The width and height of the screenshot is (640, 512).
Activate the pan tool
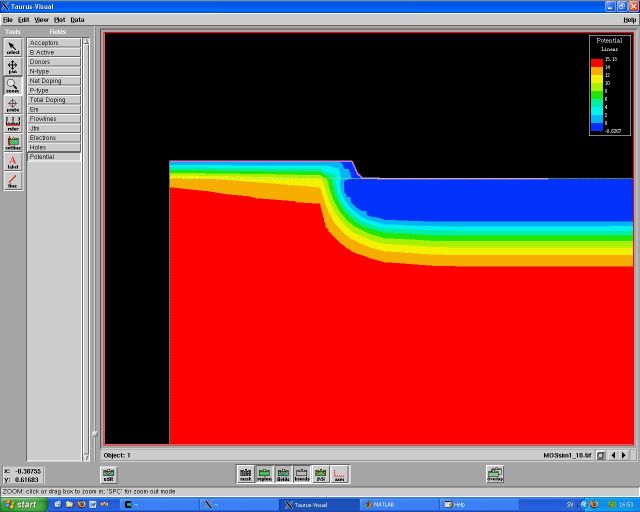click(13, 67)
